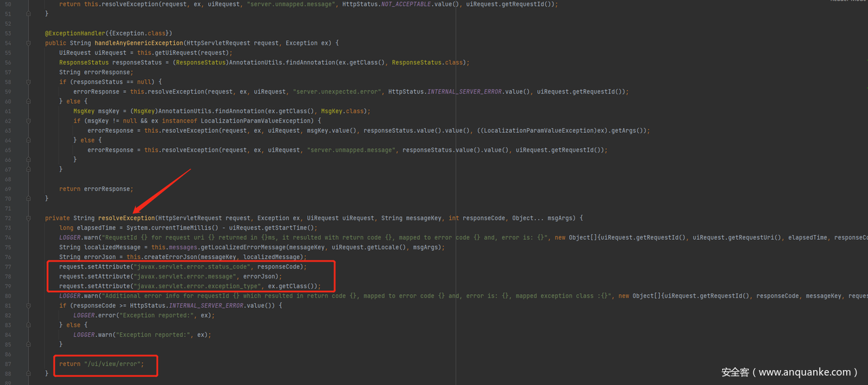Click line number 77 in the gutter

coord(8,266)
